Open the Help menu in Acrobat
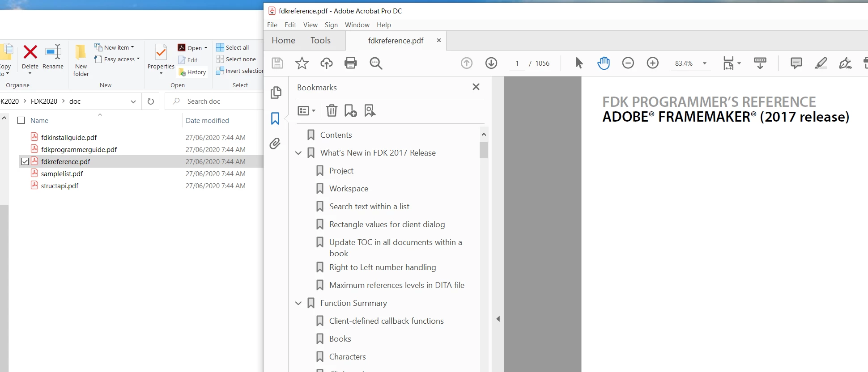The width and height of the screenshot is (868, 372). point(383,25)
